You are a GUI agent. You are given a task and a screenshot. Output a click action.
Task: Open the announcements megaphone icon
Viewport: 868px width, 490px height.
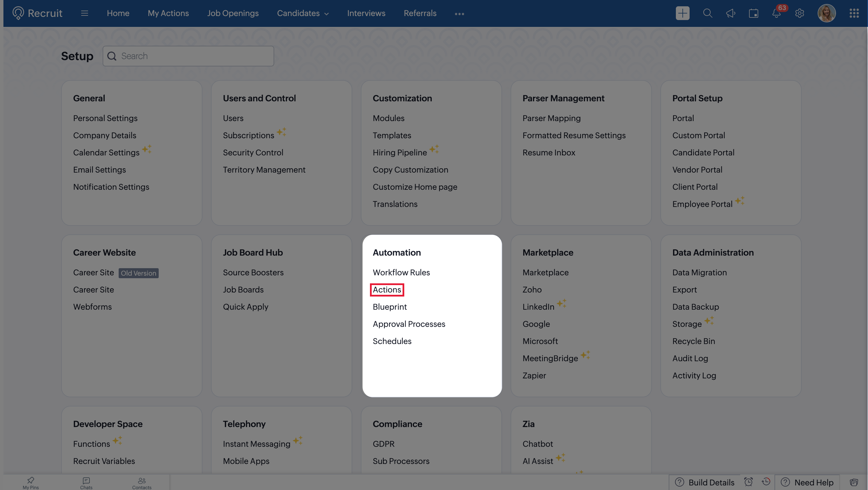coord(730,13)
